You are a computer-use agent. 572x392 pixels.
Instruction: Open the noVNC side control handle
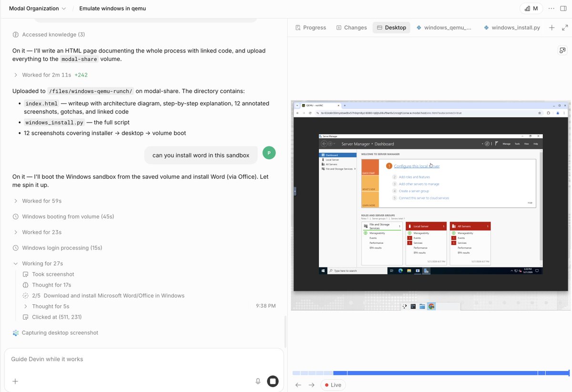295,191
